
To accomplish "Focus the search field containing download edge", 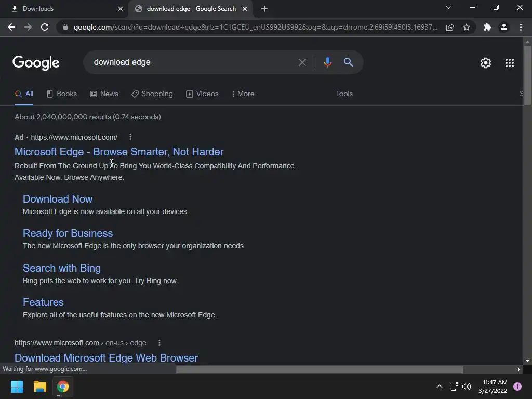I will coord(193,62).
